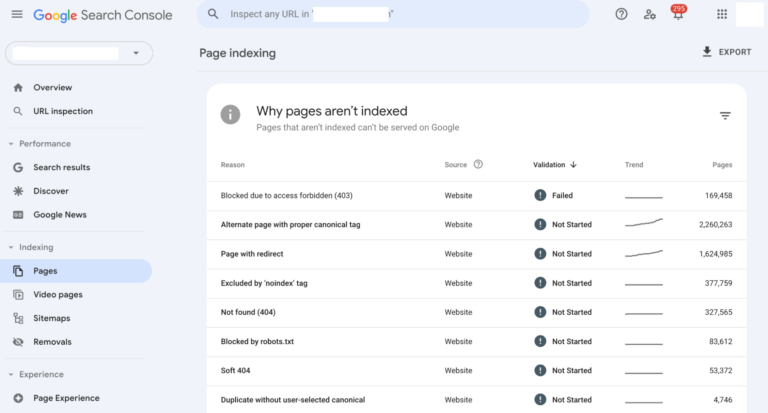Click the info icon beside Why pages aren't indexed
The width and height of the screenshot is (768, 413).
coord(230,115)
